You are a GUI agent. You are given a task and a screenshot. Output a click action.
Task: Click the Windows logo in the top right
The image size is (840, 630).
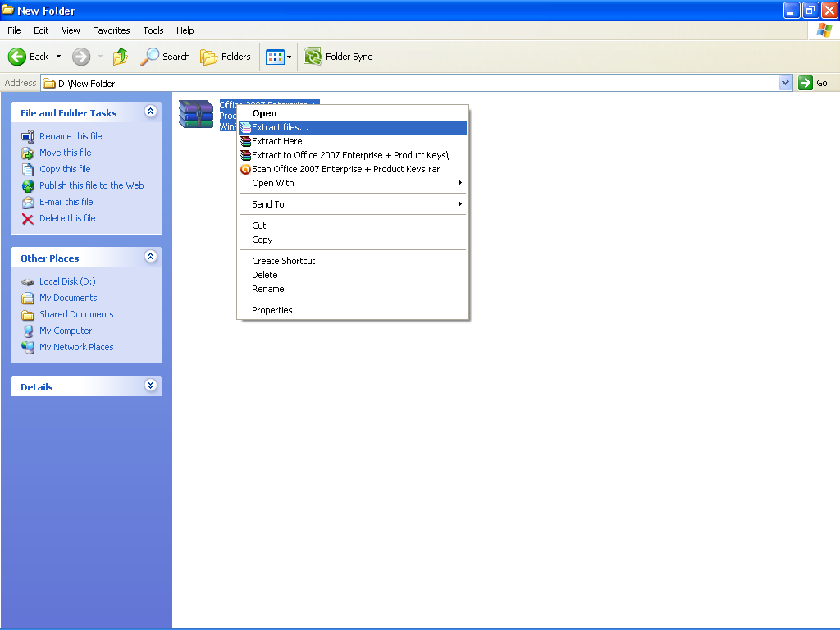(x=823, y=30)
